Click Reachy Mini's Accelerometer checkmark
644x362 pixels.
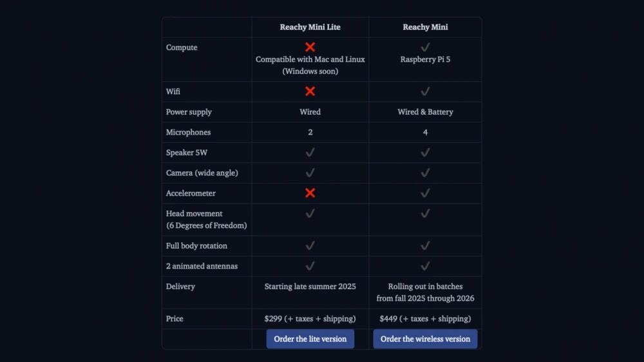click(425, 193)
